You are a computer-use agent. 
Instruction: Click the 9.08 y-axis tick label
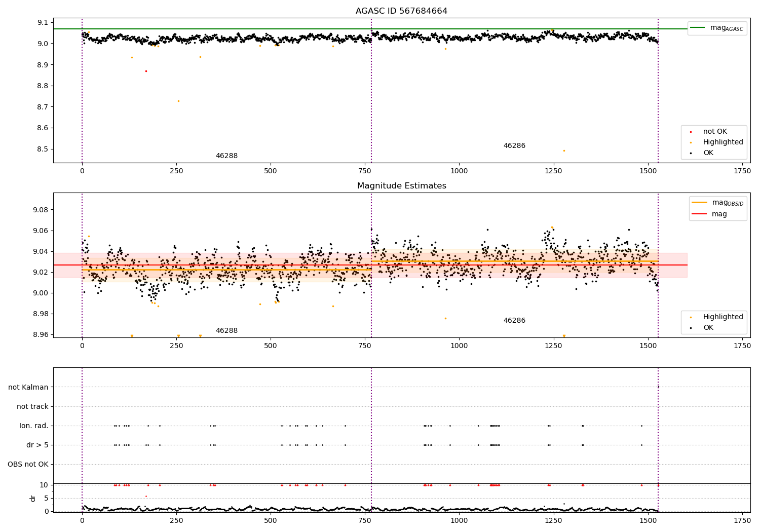click(41, 210)
